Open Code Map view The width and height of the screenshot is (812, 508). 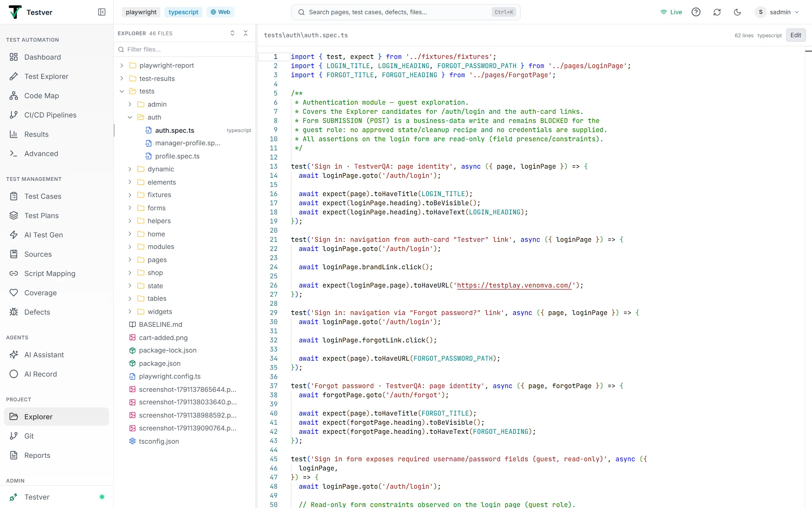coord(57,96)
